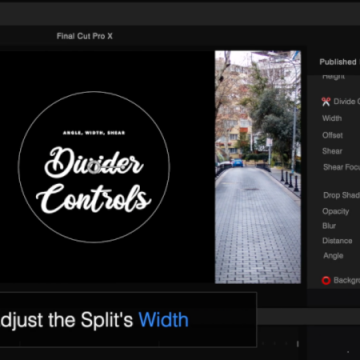The width and height of the screenshot is (360, 360).
Task: Open the Published parameters tab header
Action: click(x=339, y=62)
